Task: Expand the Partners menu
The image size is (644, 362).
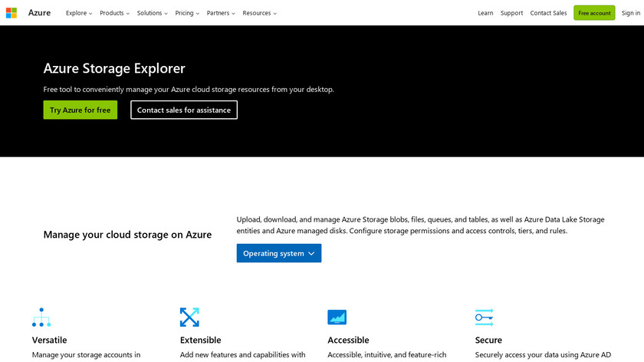Action: pos(221,13)
